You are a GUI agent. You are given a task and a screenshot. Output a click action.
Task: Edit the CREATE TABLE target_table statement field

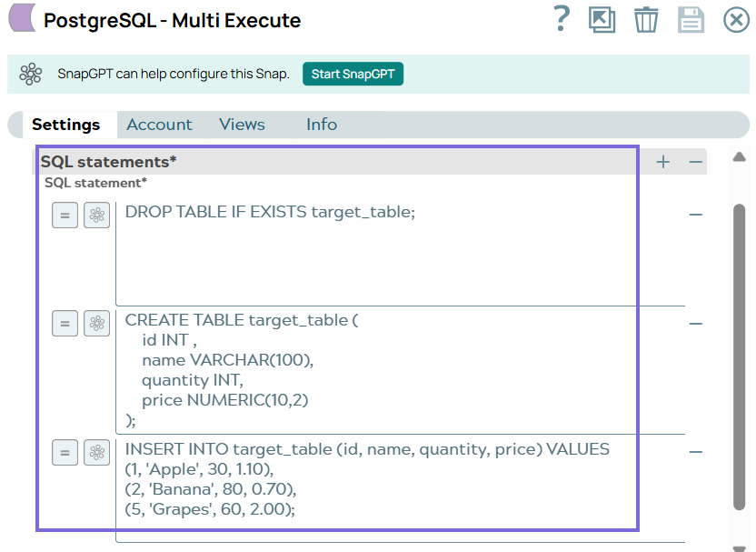click(x=400, y=370)
